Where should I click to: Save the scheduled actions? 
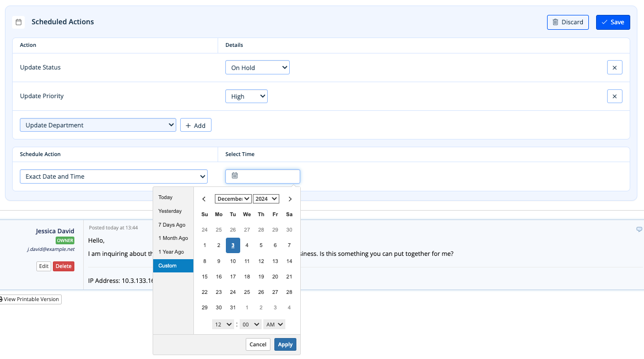[x=613, y=22]
